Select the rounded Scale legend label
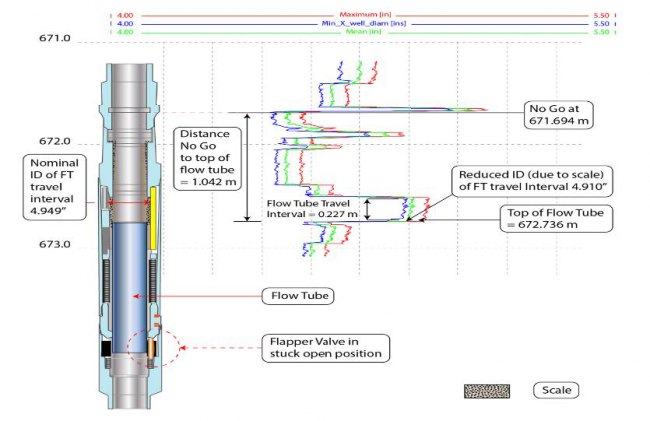 553,390
